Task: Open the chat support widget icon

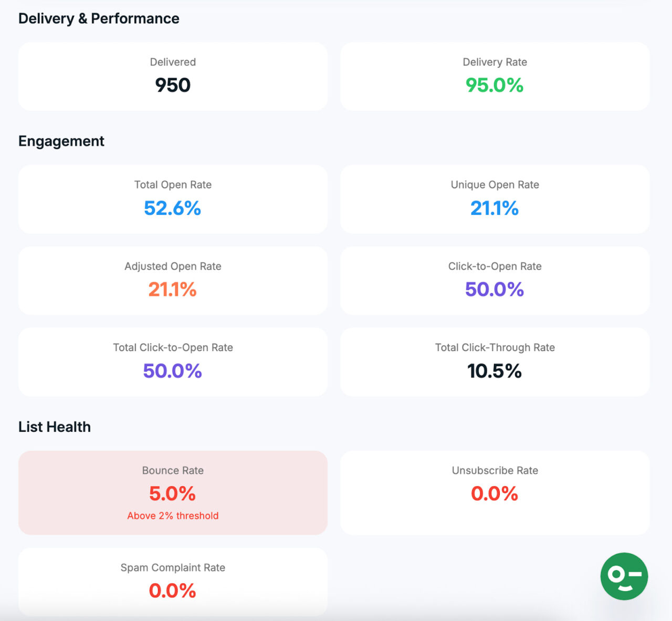Action: (624, 576)
